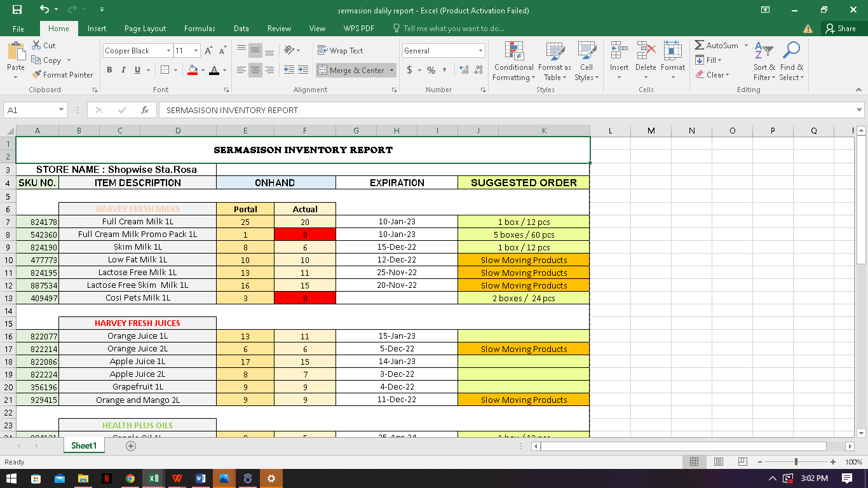
Task: Apply center horizontal alignment
Action: click(x=255, y=70)
